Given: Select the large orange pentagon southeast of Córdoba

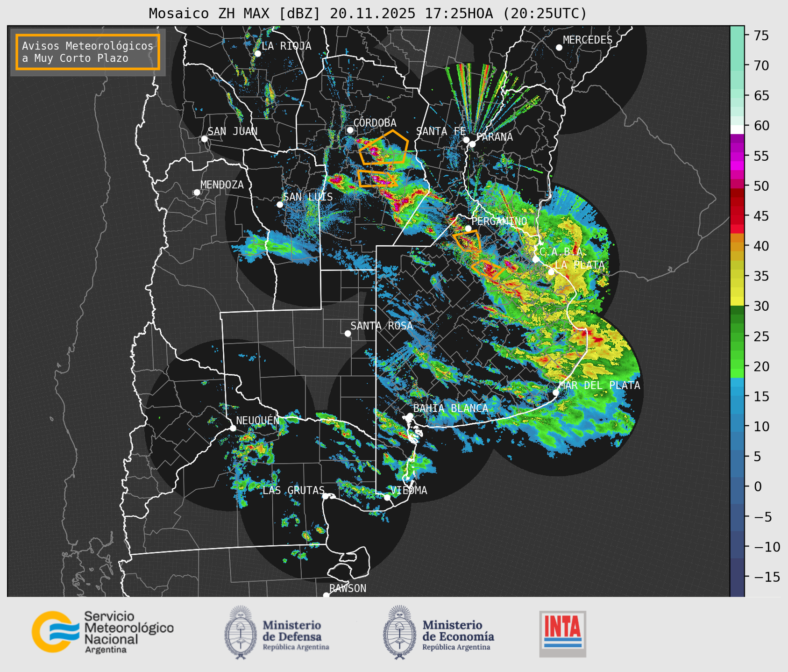Looking at the screenshot, I should pyautogui.click(x=384, y=148).
